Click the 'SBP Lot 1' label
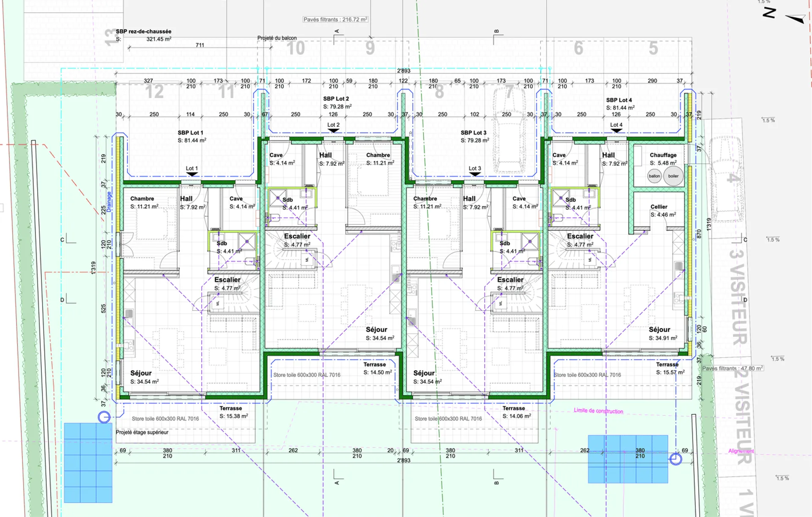The width and height of the screenshot is (812, 517). (190, 132)
